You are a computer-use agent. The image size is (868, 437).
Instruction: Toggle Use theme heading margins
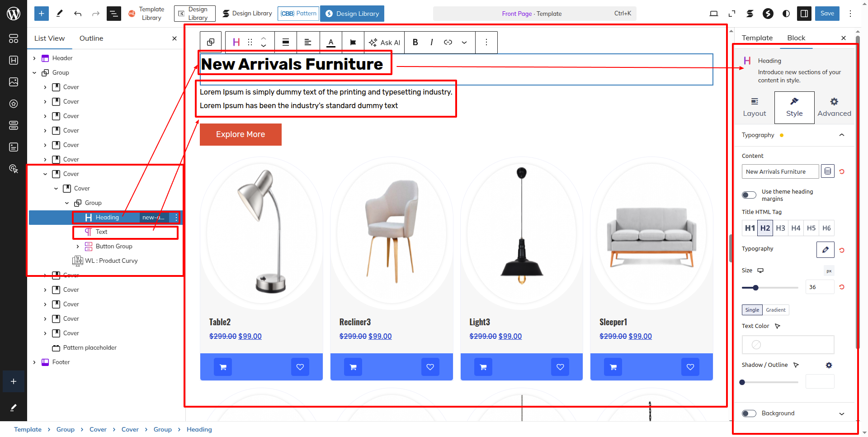click(x=749, y=195)
